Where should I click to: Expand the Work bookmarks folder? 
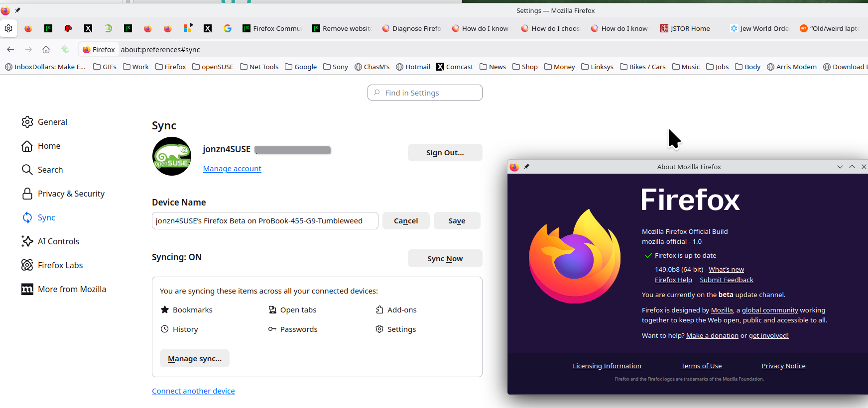tap(136, 67)
